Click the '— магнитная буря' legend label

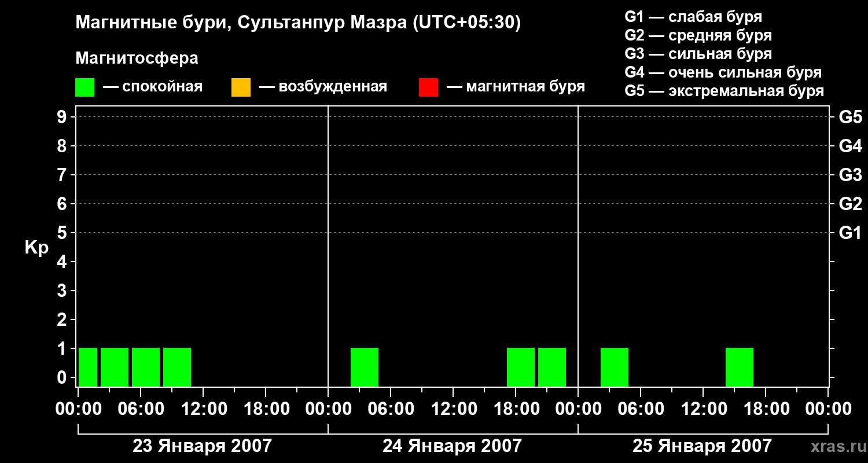pos(516,87)
